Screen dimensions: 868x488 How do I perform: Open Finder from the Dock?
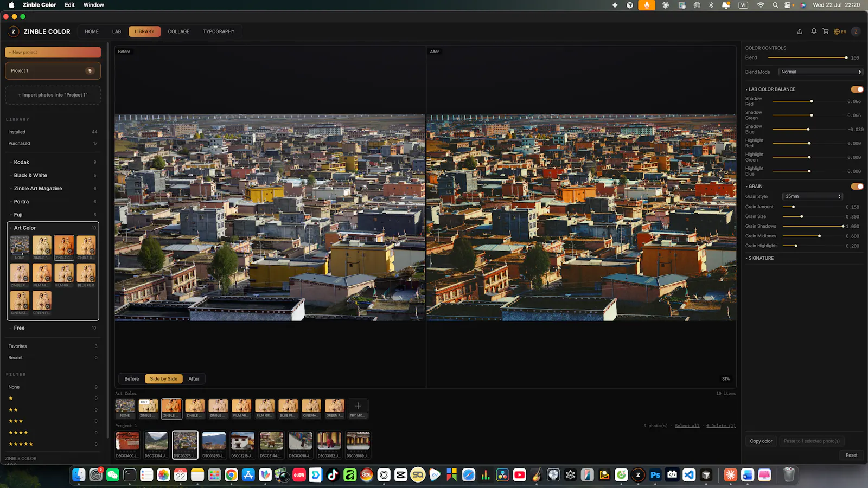tap(79, 475)
